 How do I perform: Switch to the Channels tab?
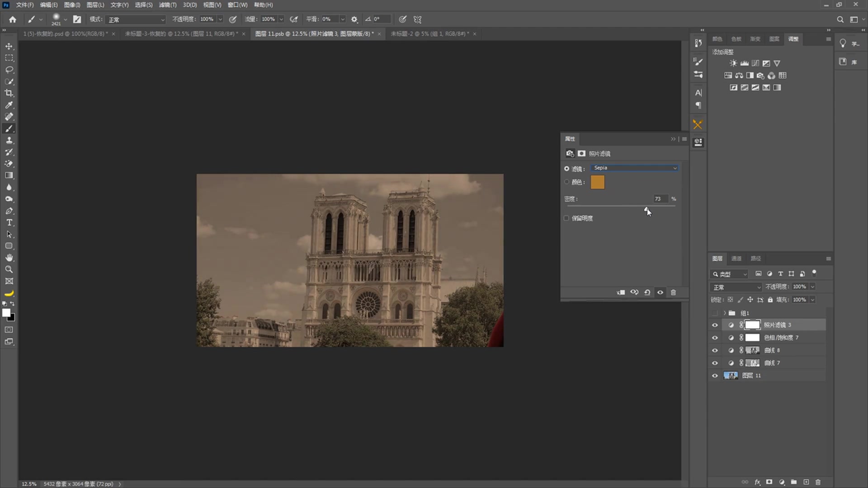point(736,258)
